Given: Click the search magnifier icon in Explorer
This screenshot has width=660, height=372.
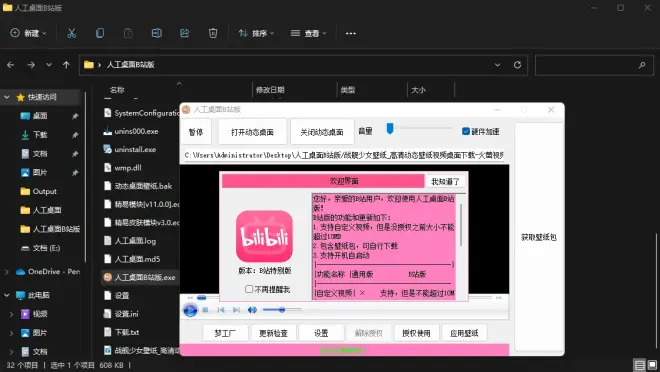Looking at the screenshot, I should [x=642, y=65].
